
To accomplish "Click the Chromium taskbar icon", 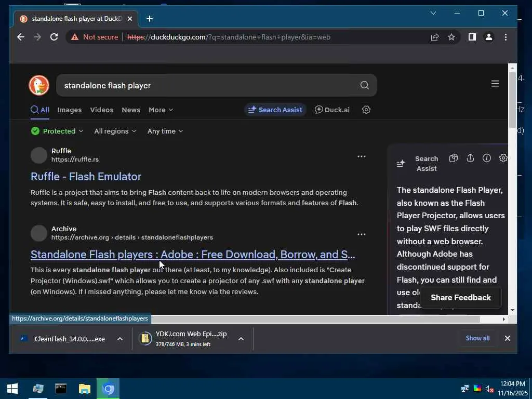I will (x=108, y=389).
